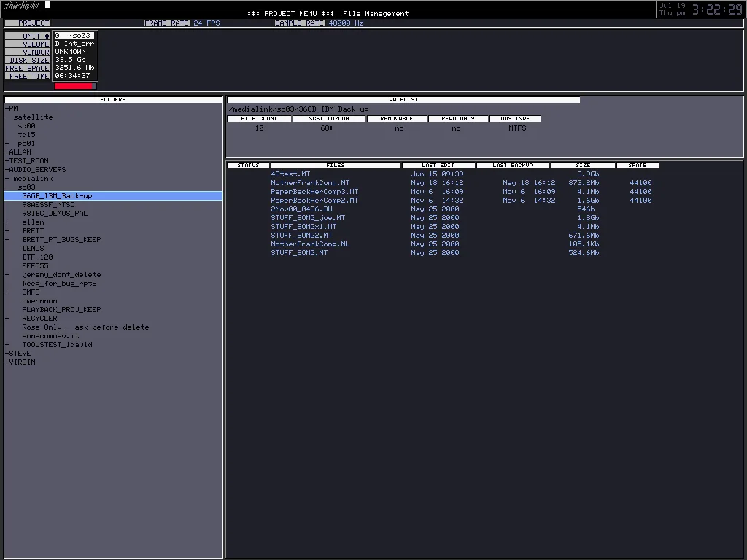747x560 pixels.
Task: Click the FILES column header
Action: click(x=336, y=166)
